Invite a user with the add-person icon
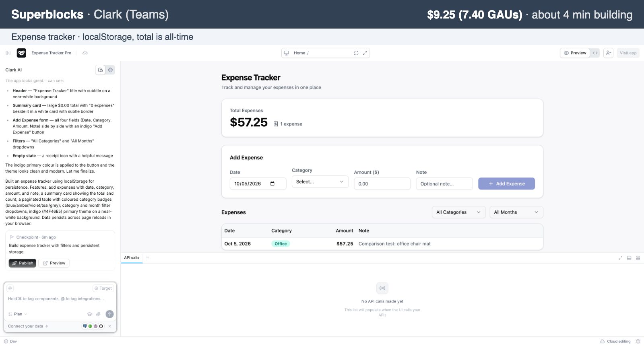This screenshot has height=346, width=644. 609,53
